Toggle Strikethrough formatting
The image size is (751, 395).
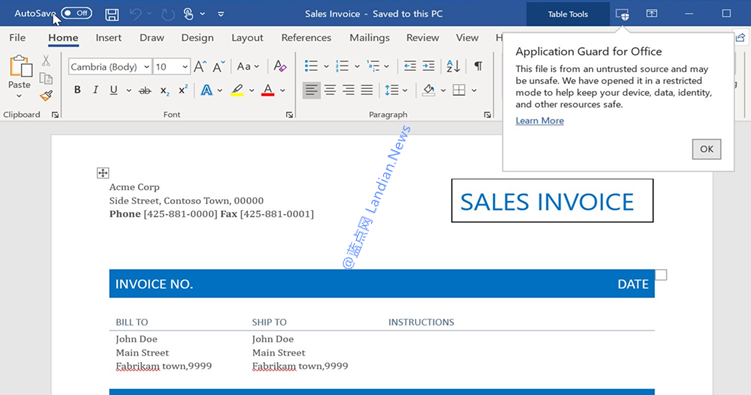click(x=145, y=90)
